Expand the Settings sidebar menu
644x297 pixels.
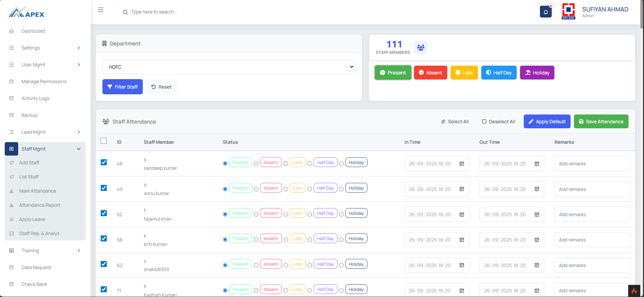[45, 48]
